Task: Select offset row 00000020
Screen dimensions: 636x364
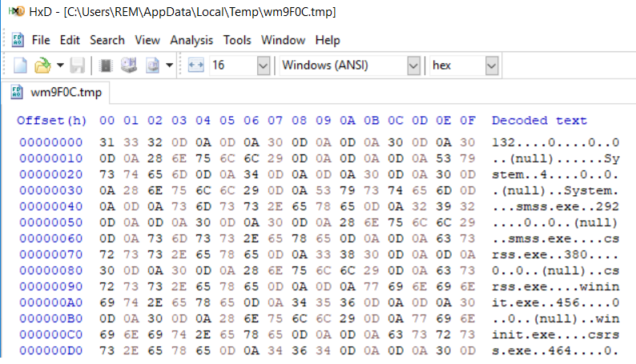Action: [51, 174]
